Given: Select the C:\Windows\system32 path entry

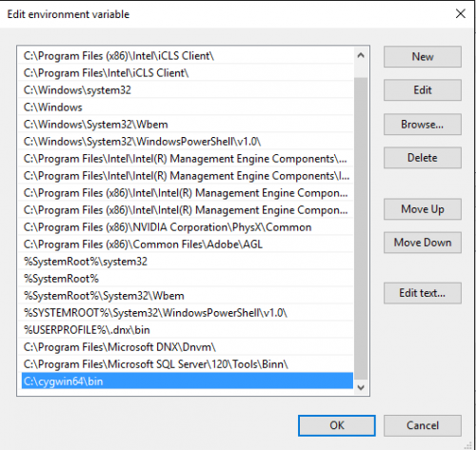Looking at the screenshot, I should pos(188,90).
